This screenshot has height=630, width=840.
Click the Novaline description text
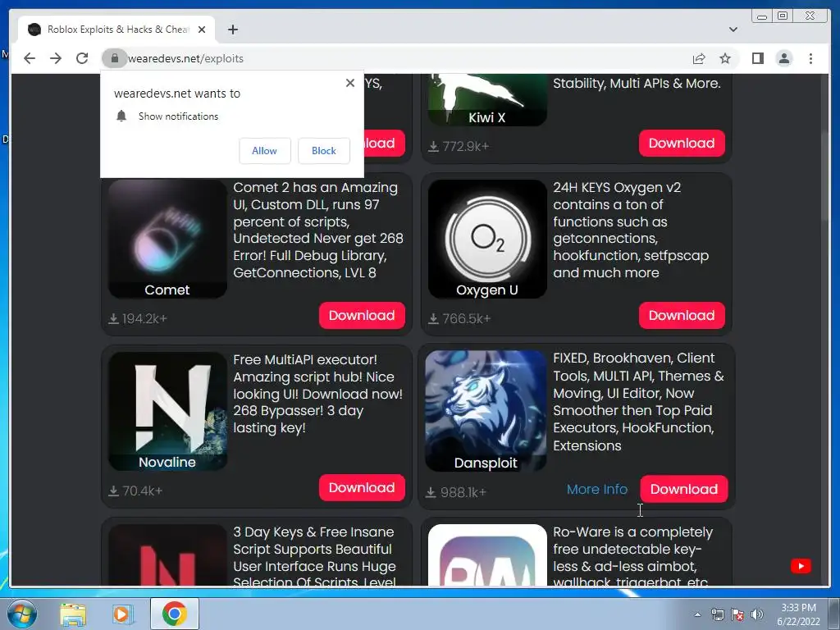point(317,394)
